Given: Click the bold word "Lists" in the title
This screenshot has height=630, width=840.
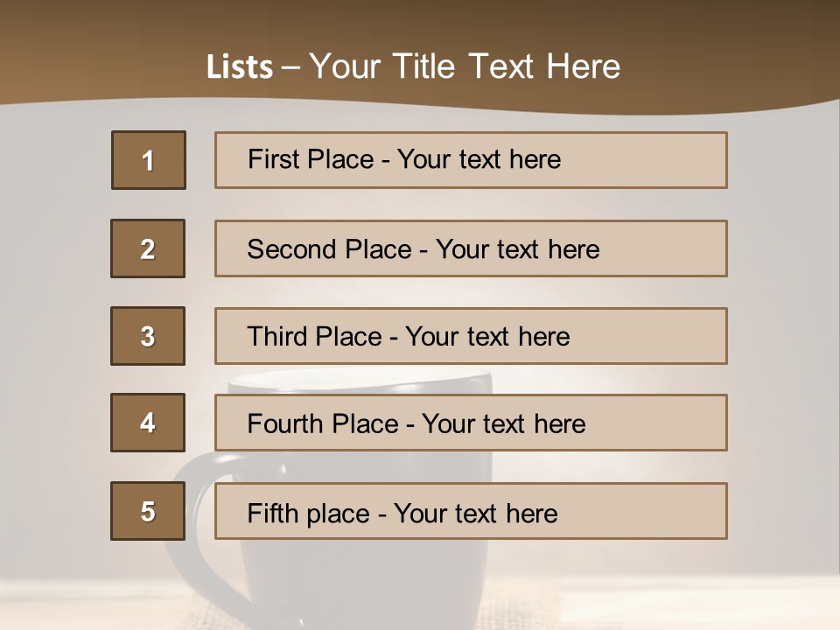Looking at the screenshot, I should pos(240,67).
